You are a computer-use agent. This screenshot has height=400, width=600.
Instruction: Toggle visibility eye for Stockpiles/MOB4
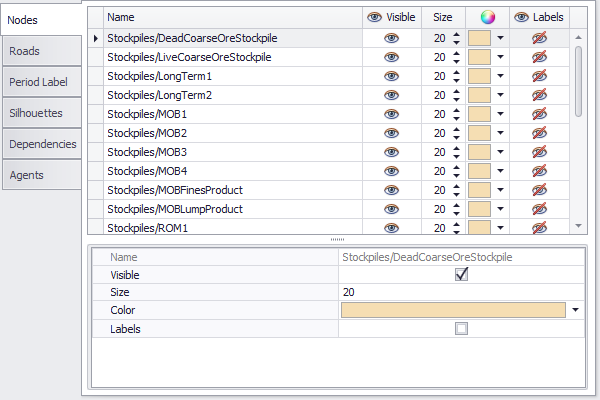click(x=391, y=171)
